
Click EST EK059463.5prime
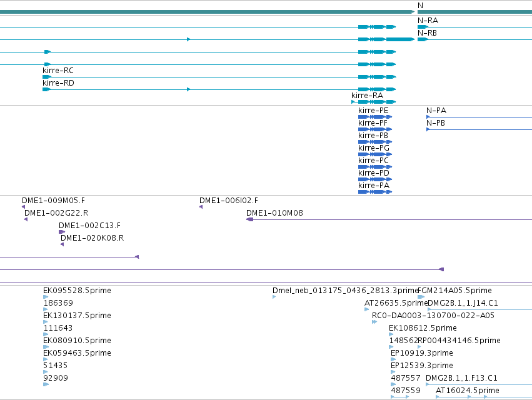(x=77, y=353)
